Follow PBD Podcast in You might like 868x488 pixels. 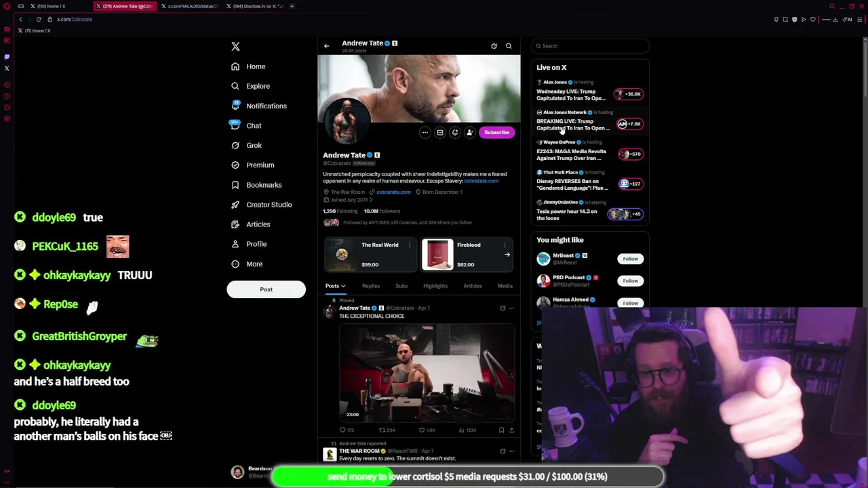(x=630, y=281)
